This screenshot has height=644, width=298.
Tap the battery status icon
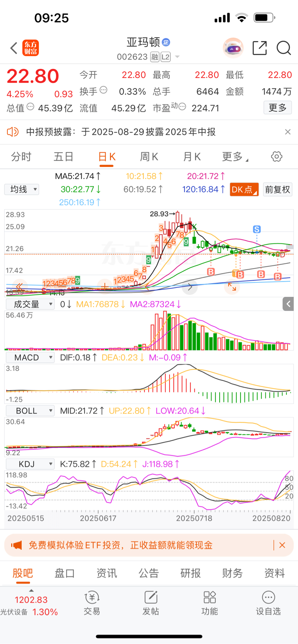(264, 17)
